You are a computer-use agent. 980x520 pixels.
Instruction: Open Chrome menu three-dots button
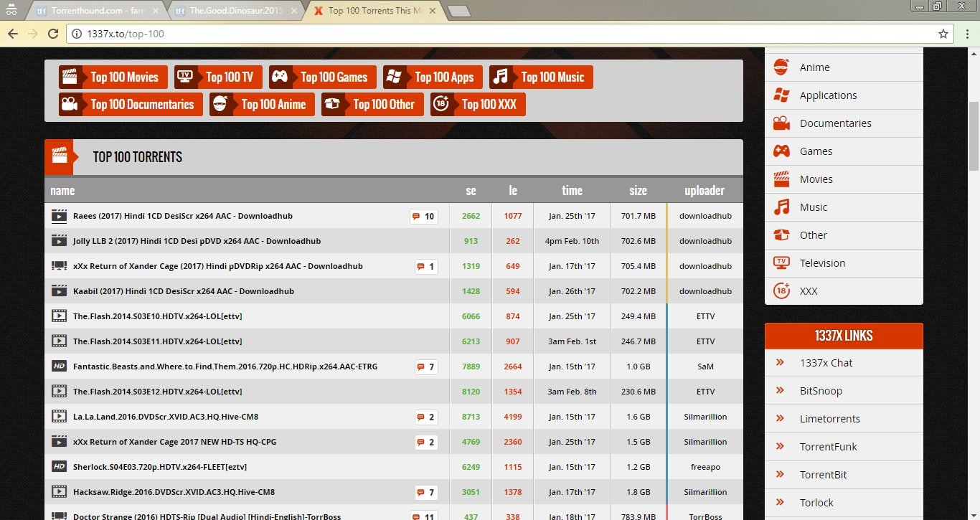coord(966,34)
